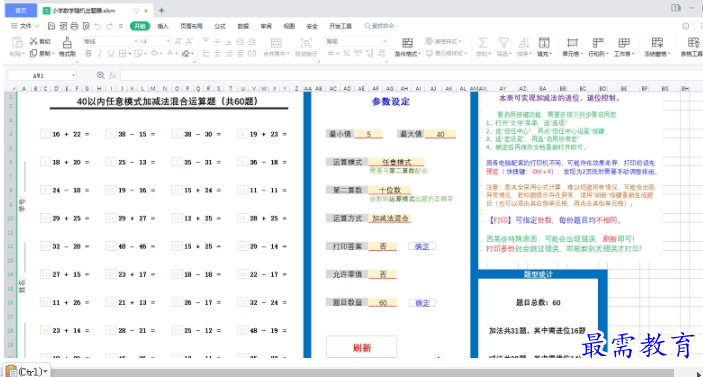Toggle center horizontal text alignment
This screenshot has width=703, height=377.
click(217, 53)
